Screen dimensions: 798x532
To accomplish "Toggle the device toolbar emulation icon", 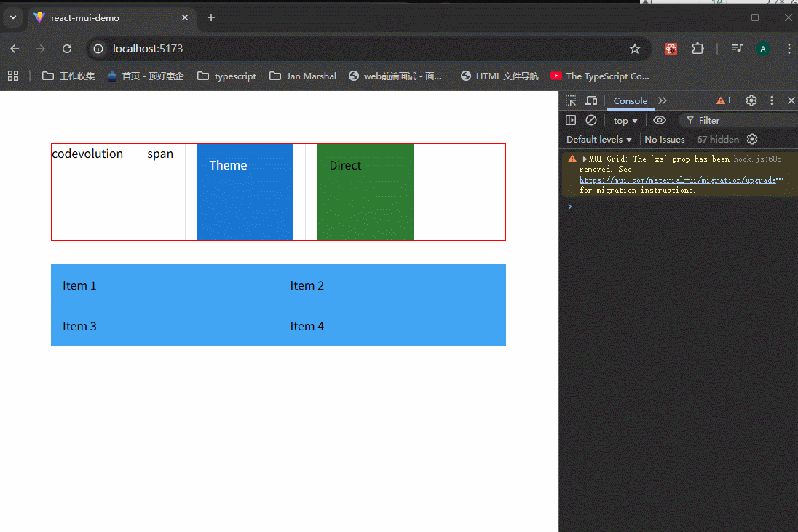I will (x=591, y=100).
